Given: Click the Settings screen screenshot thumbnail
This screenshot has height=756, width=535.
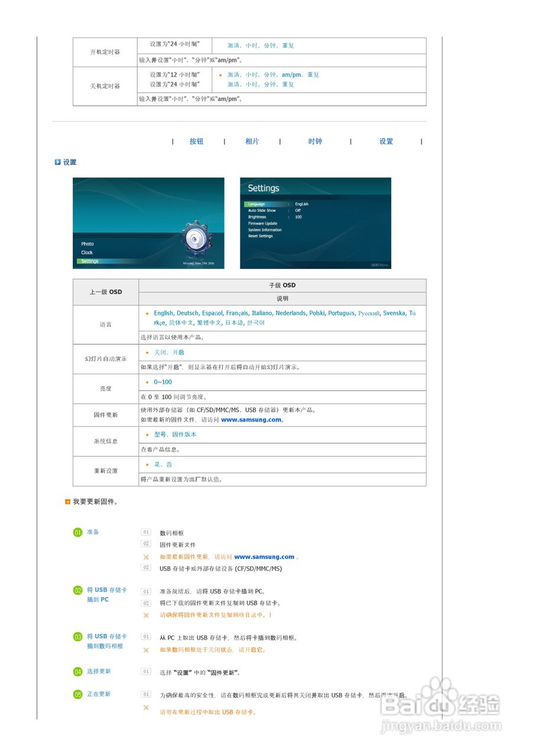Looking at the screenshot, I should coord(316,223).
